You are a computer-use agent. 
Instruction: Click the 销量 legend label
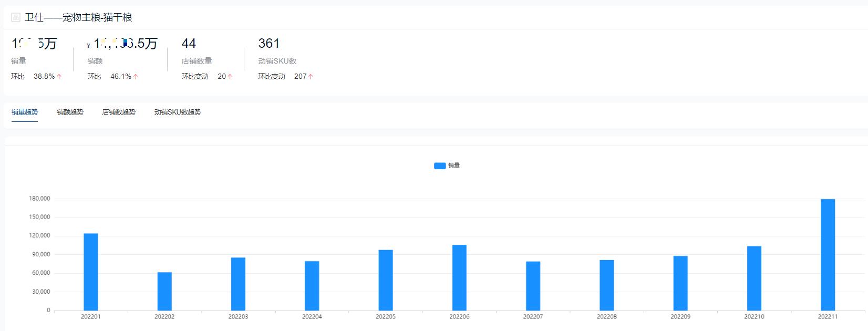click(x=454, y=165)
